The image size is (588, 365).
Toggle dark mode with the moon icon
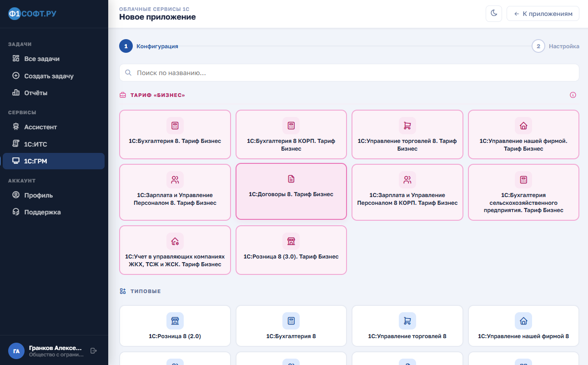[493, 14]
